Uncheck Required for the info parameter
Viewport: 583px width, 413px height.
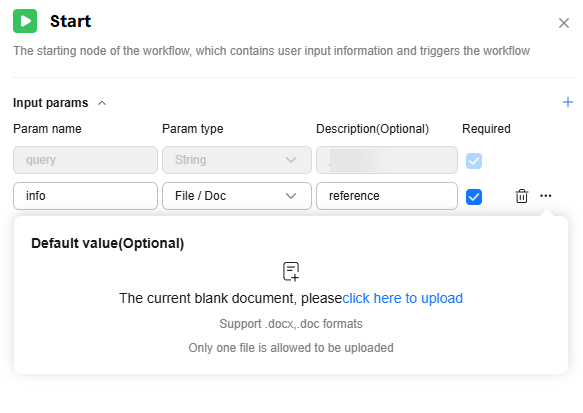[x=474, y=197]
